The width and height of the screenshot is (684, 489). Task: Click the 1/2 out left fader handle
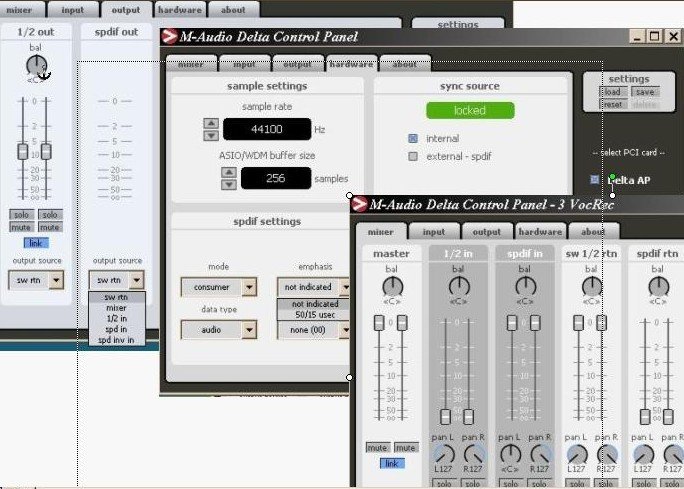pos(23,152)
